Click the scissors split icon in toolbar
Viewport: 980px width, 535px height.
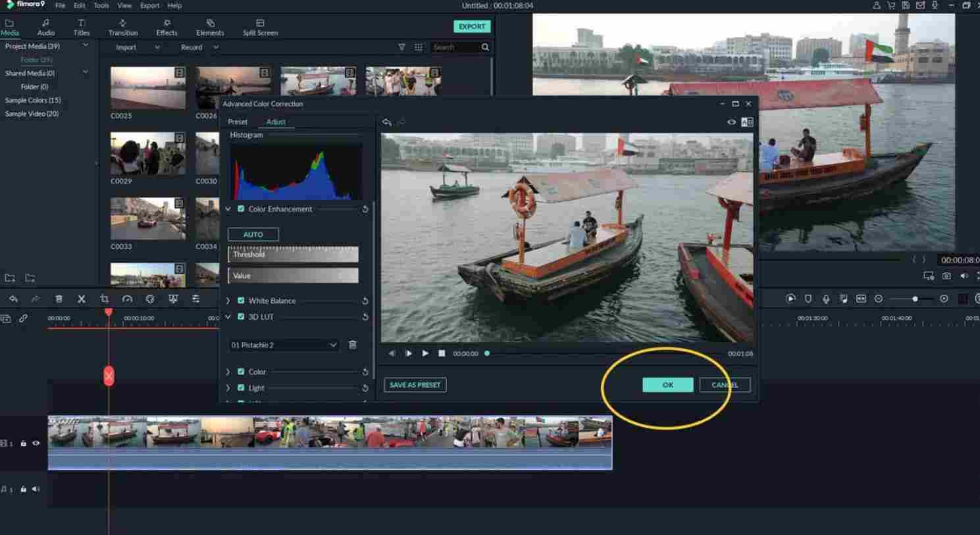click(x=82, y=299)
